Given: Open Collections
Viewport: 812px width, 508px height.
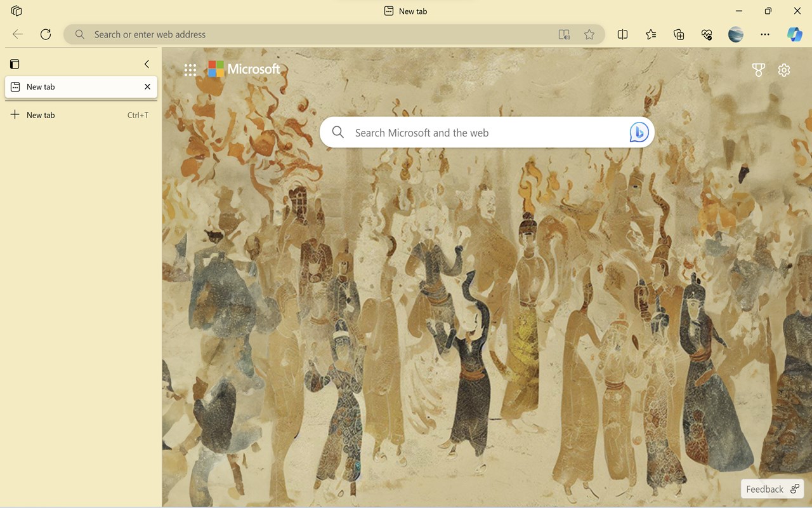Looking at the screenshot, I should click(x=679, y=34).
